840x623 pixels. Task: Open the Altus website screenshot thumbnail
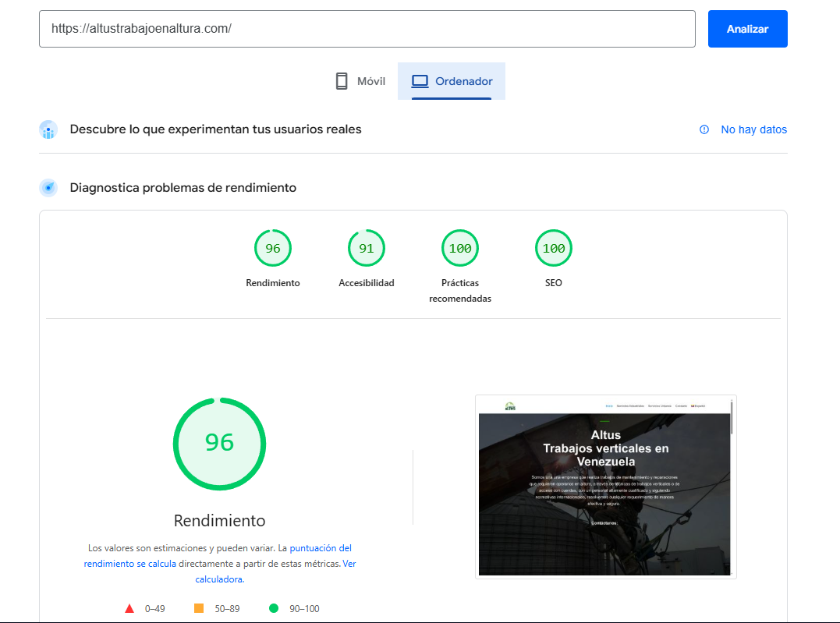tap(605, 487)
